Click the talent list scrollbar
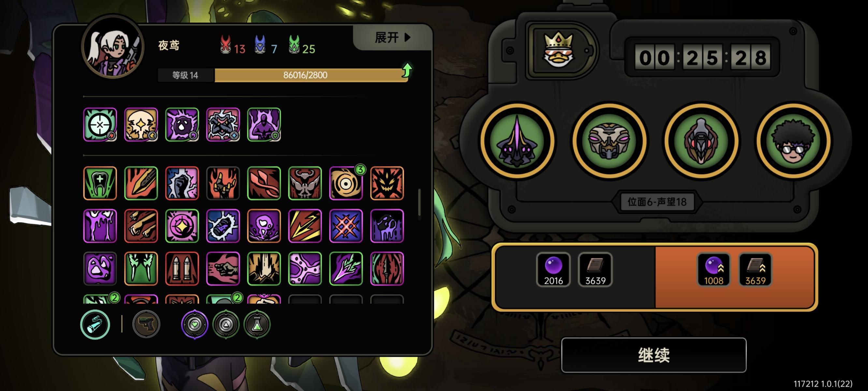This screenshot has height=391, width=868. tap(419, 202)
